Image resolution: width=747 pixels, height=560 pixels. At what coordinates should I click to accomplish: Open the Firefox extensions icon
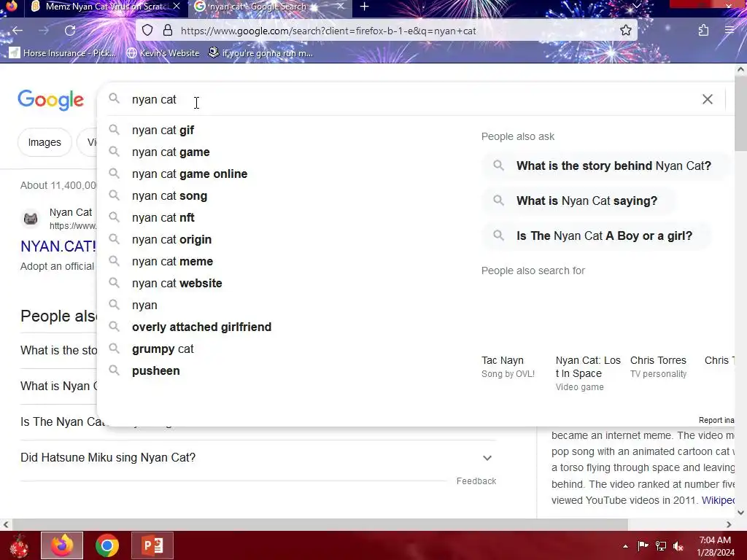(x=703, y=31)
